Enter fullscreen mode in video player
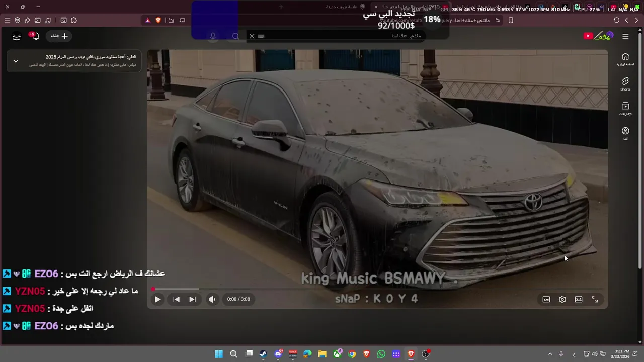This screenshot has width=644, height=362. tap(595, 299)
